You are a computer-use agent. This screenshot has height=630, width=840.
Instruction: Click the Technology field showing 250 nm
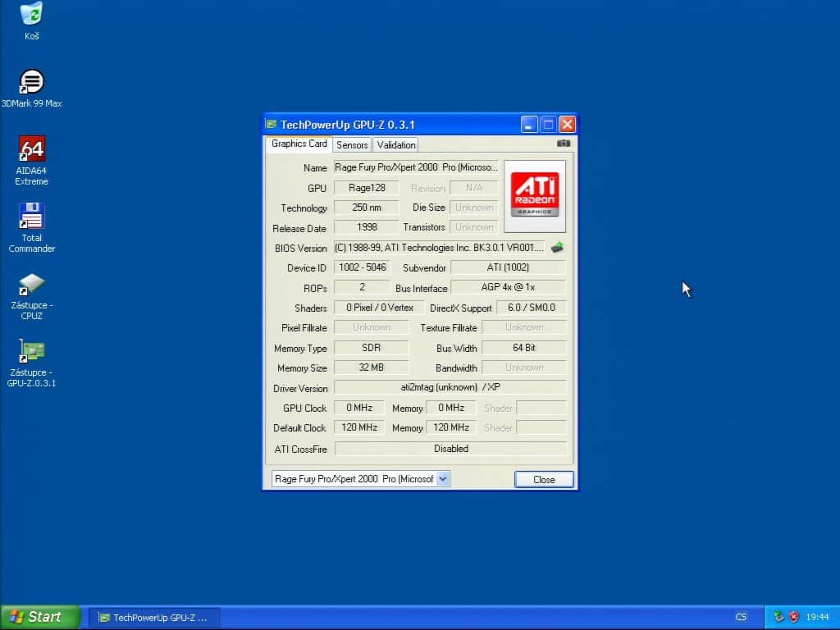pyautogui.click(x=367, y=208)
